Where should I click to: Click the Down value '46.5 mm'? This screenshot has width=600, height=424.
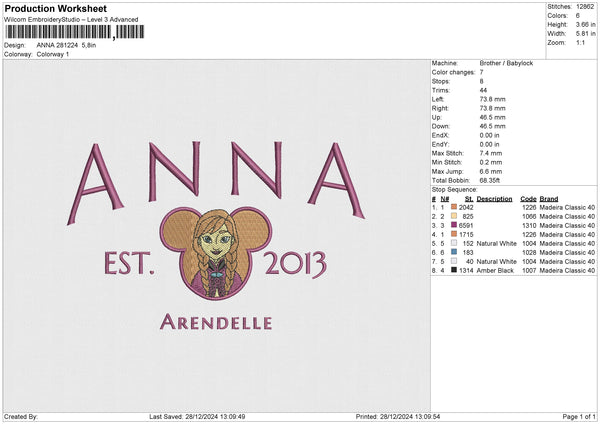pos(492,126)
